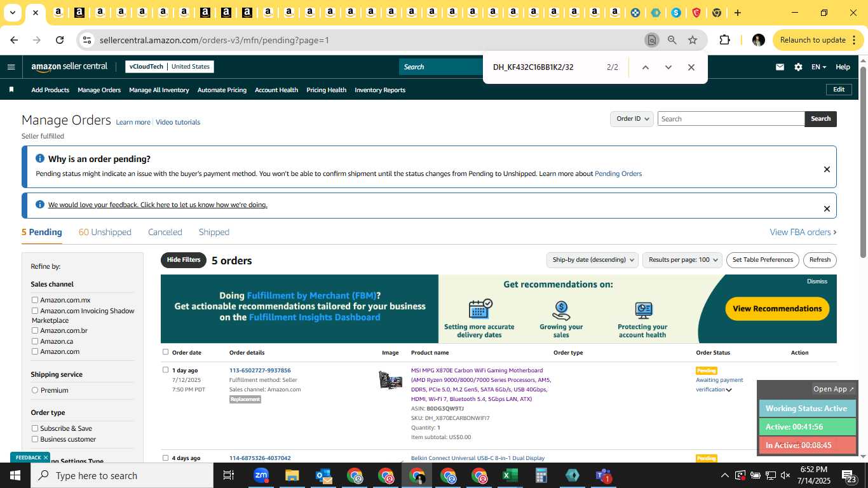Screen dimensions: 868x488
Task: Check the Amazon.com.br sales channel
Action: coord(35,330)
